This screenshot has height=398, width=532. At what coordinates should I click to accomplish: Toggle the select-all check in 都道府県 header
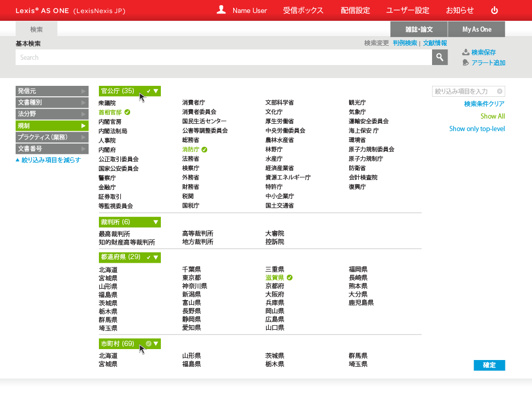click(x=148, y=258)
